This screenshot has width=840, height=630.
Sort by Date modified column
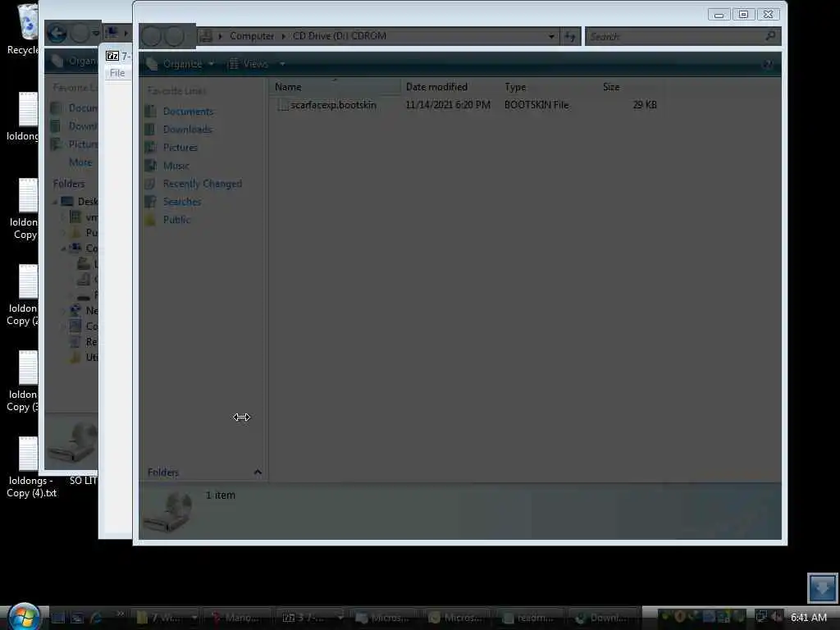(x=450, y=87)
